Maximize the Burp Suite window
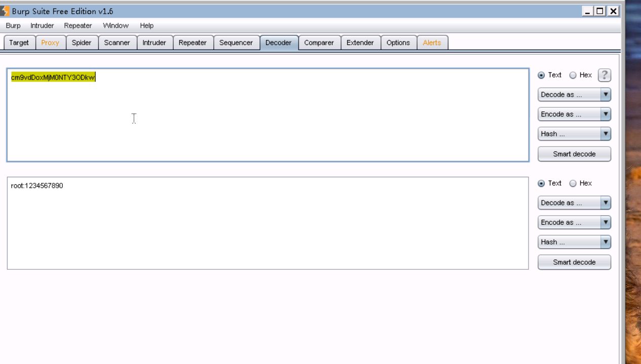 coord(600,11)
